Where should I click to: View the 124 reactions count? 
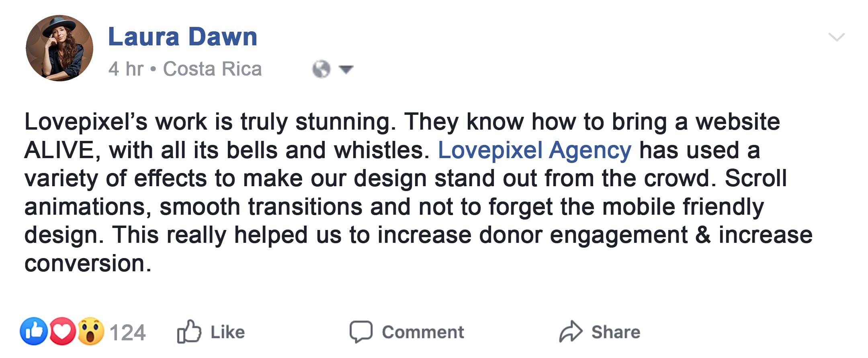point(127,333)
